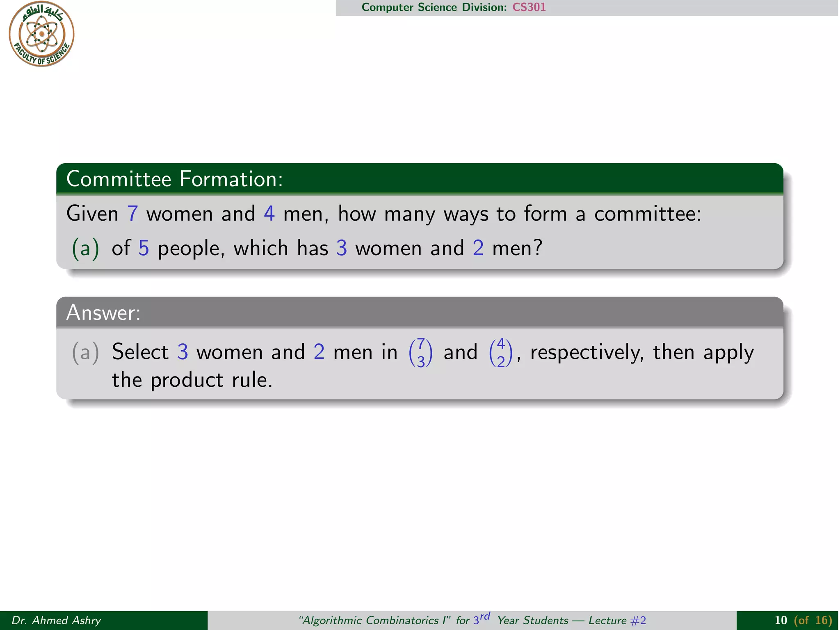Click the blue number 4 before men
The height and width of the screenshot is (630, 840).
269,214
